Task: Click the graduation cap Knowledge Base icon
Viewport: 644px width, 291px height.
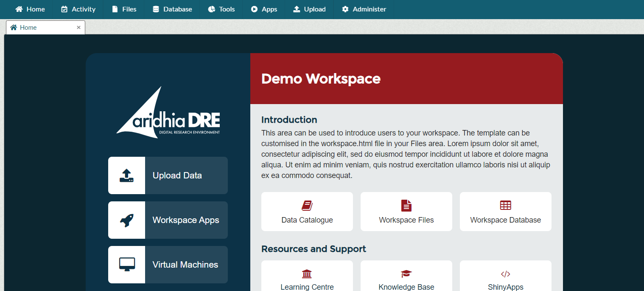Action: pos(406,274)
